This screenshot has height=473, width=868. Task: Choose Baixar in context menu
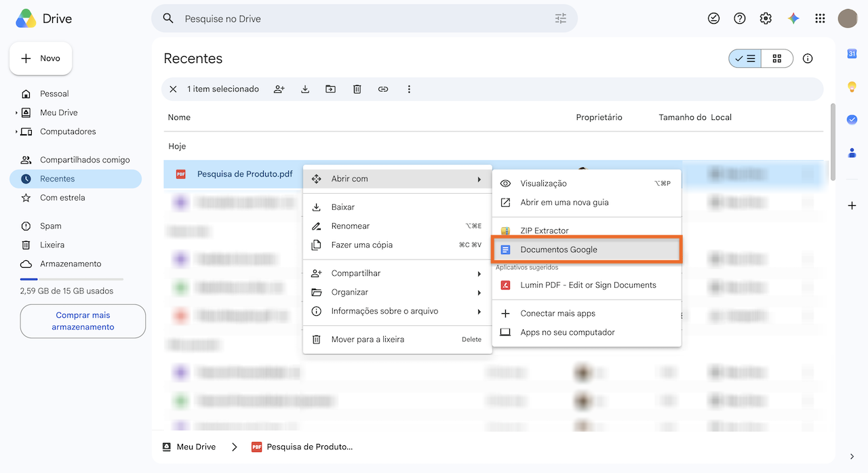click(397, 207)
